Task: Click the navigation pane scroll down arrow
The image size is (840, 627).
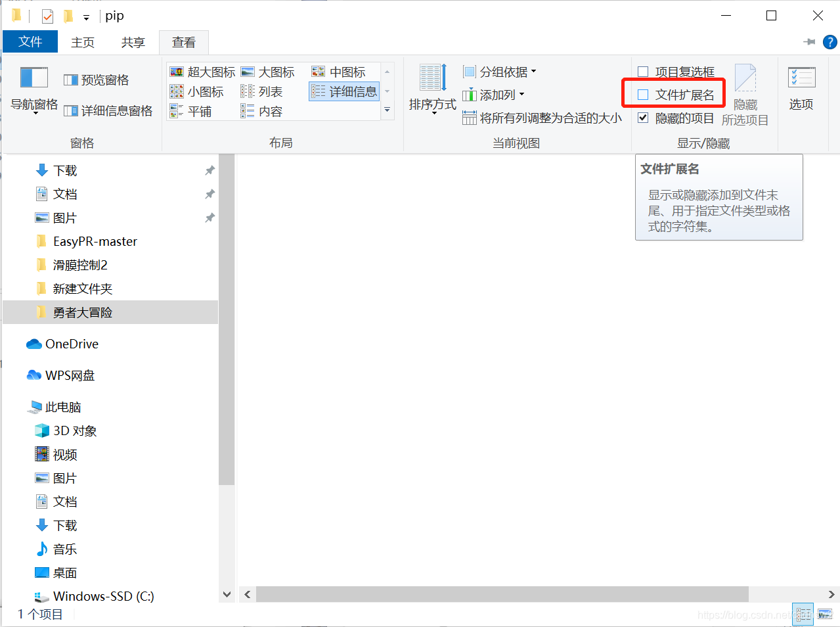Action: [x=227, y=594]
